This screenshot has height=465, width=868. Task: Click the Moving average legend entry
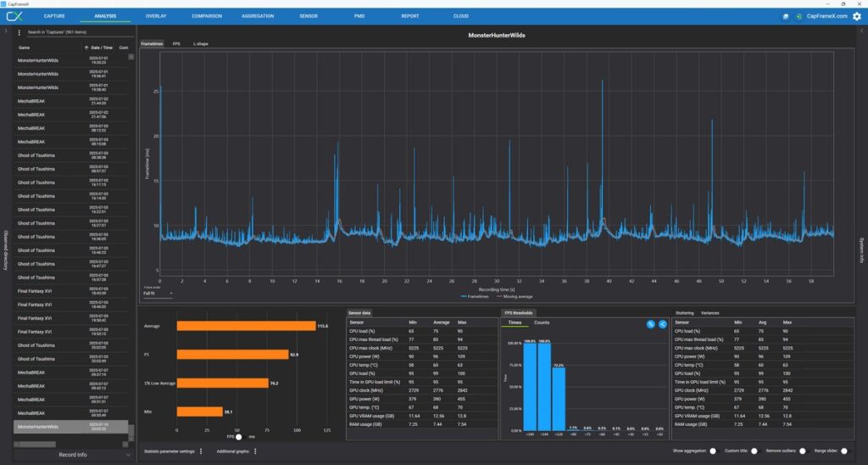[x=515, y=296]
